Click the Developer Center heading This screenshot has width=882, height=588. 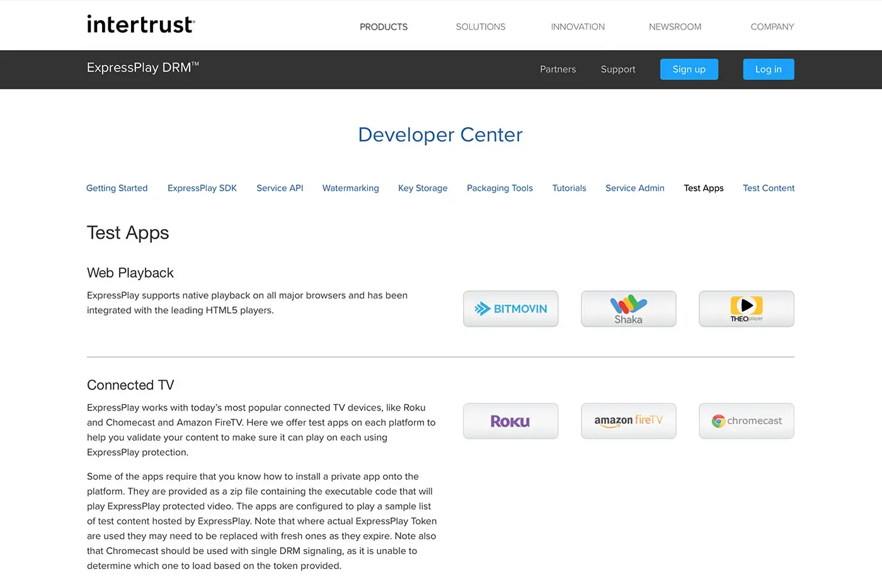coord(440,135)
